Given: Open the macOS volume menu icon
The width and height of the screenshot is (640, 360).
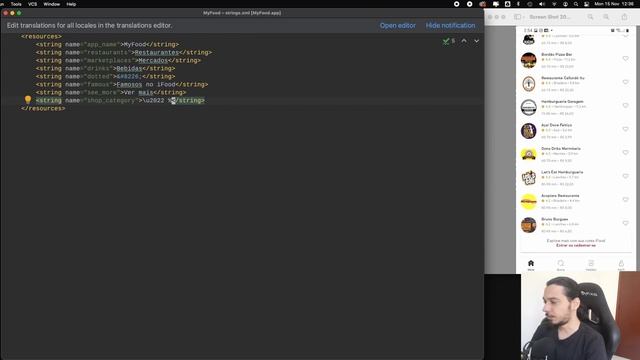Looking at the screenshot, I should 542,4.
